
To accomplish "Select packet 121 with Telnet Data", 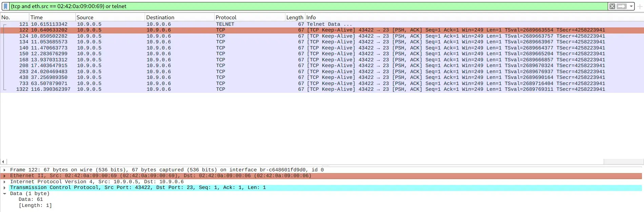I will pos(322,24).
